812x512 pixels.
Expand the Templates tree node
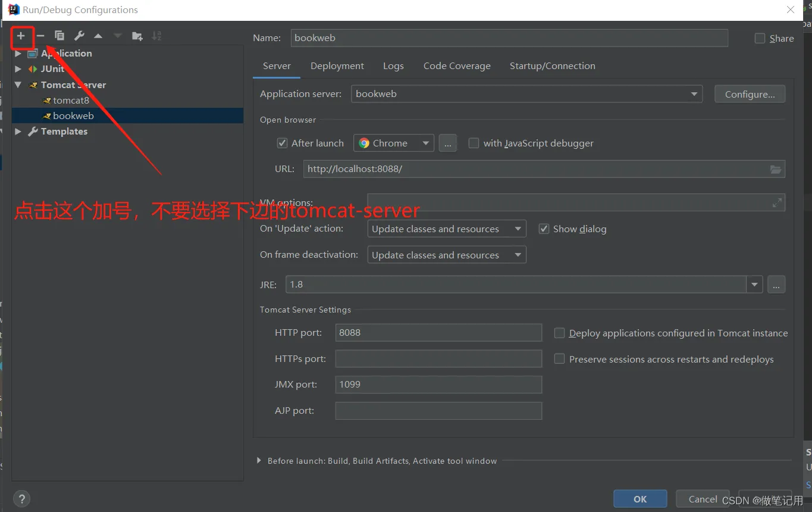[x=18, y=132]
